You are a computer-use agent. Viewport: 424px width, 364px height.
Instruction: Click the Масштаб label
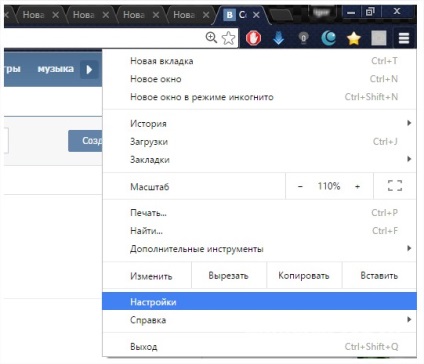pyautogui.click(x=150, y=187)
